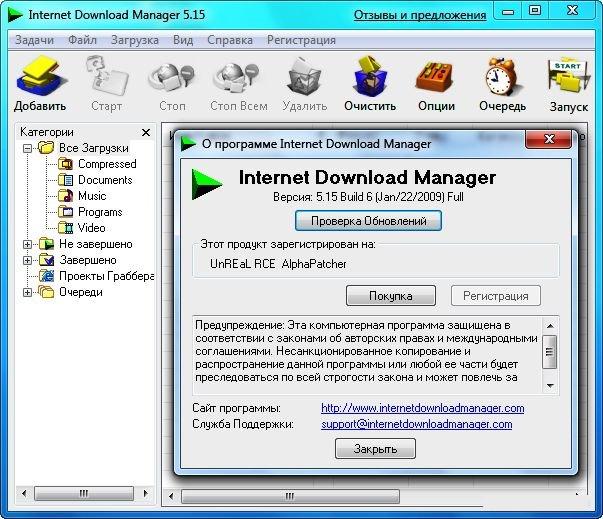Select the Documents category icon

pyautogui.click(x=66, y=180)
